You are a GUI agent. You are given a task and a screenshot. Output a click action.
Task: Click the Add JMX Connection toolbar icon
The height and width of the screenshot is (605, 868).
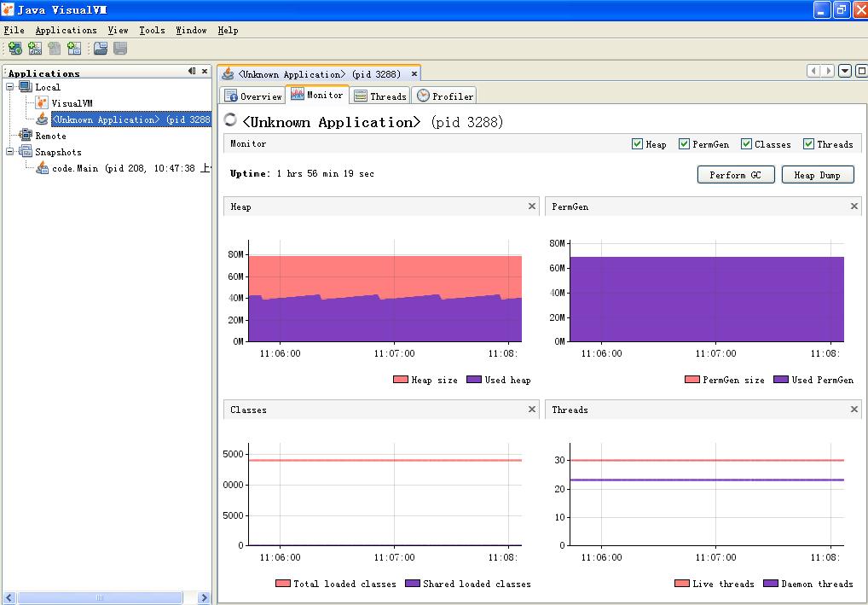coord(34,49)
